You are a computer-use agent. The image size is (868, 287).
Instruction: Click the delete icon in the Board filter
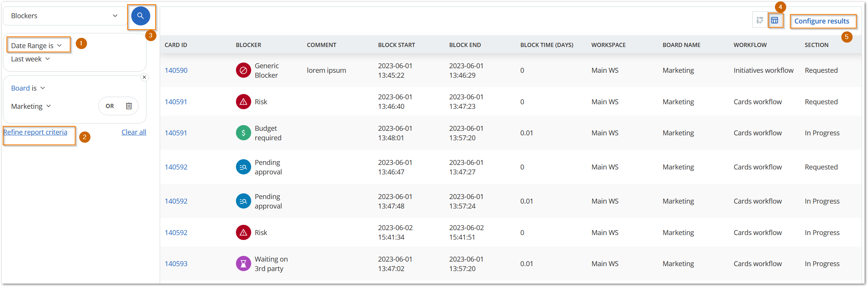(x=129, y=106)
